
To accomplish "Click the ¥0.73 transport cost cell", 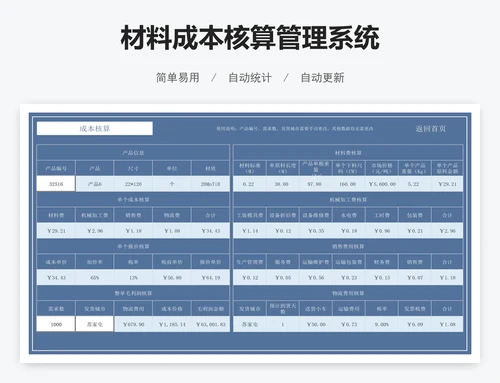I will [x=349, y=324].
